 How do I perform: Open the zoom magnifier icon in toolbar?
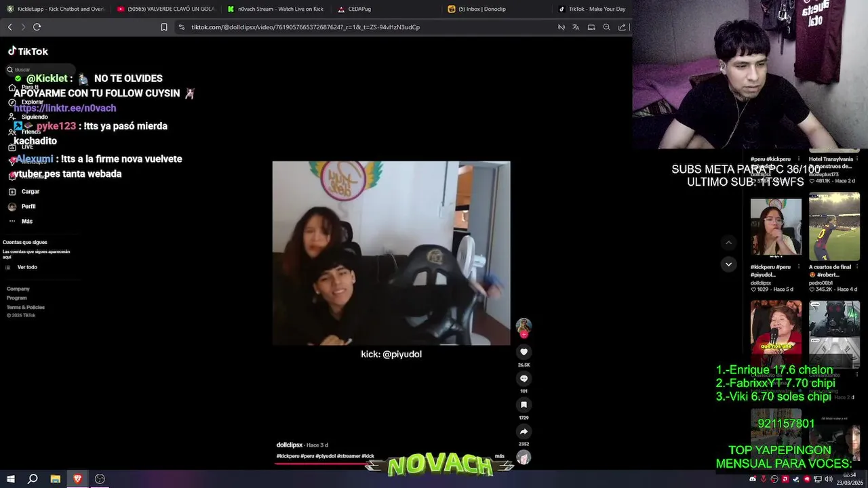[606, 27]
